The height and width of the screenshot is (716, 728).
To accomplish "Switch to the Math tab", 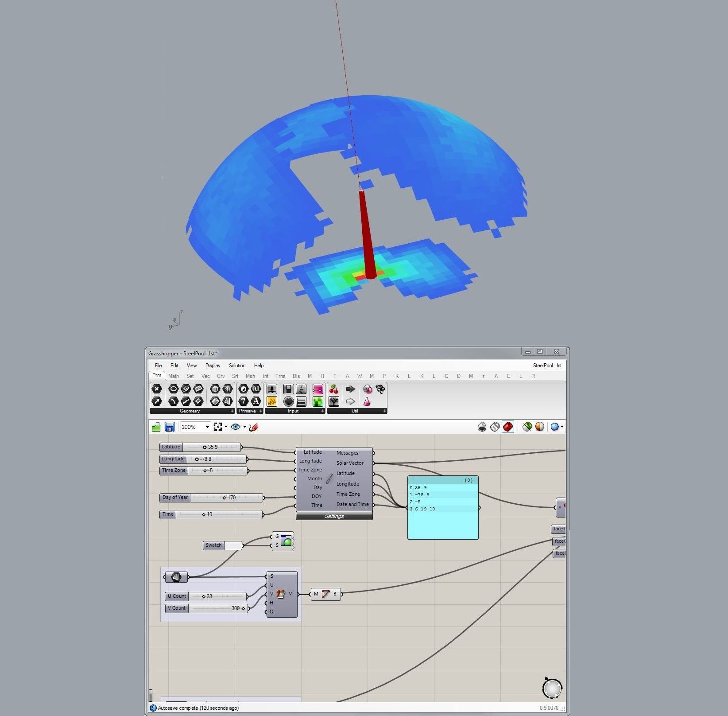I will point(173,376).
